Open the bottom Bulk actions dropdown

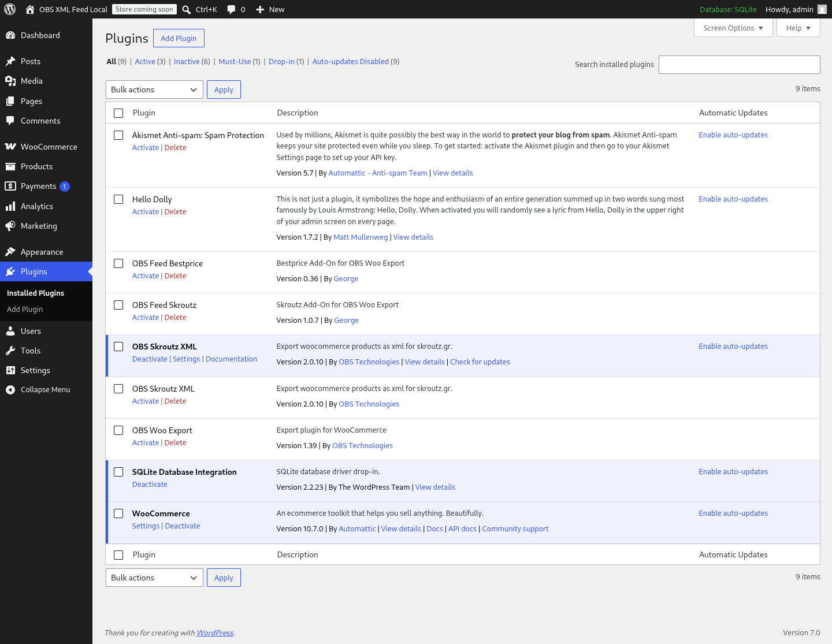(154, 578)
